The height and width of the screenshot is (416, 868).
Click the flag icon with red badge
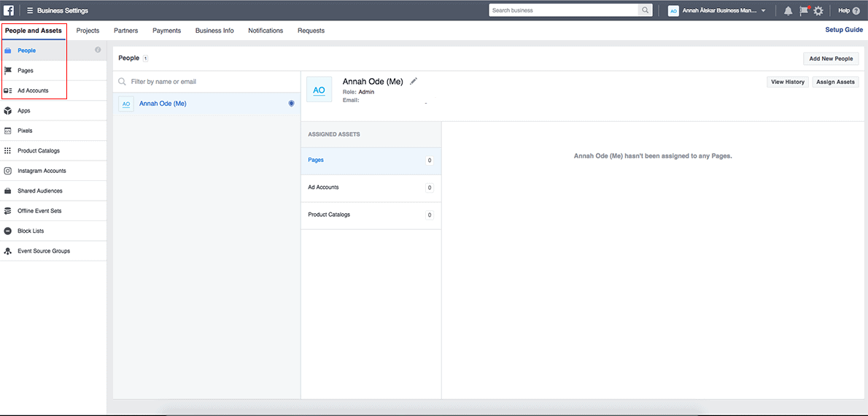pyautogui.click(x=804, y=10)
